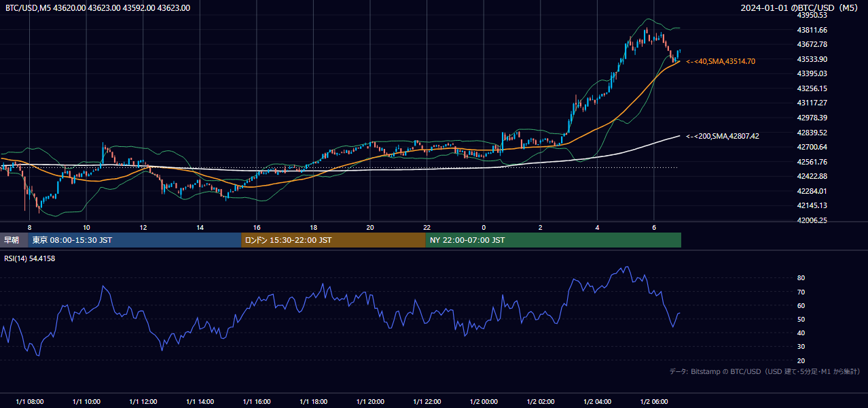The height and width of the screenshot is (408, 868).
Task: Click the 1/1 20:00 bottom time label
Action: coord(370,401)
